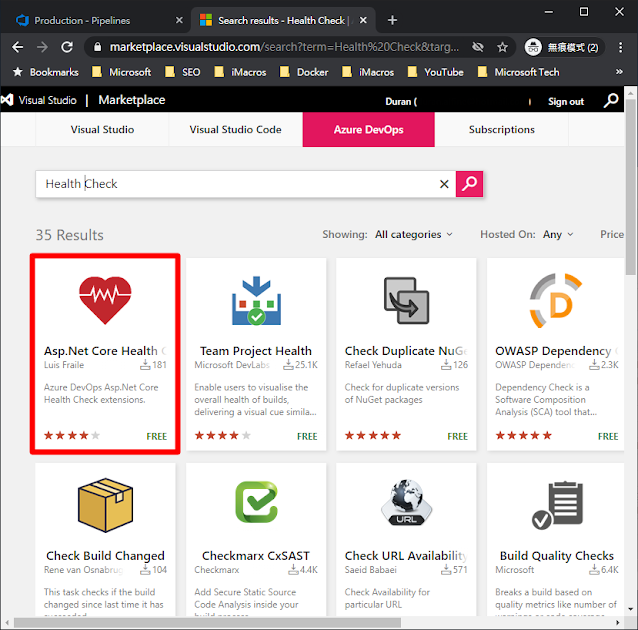Click the site lock icon in address bar
Screen dimensions: 638x630
click(x=97, y=47)
